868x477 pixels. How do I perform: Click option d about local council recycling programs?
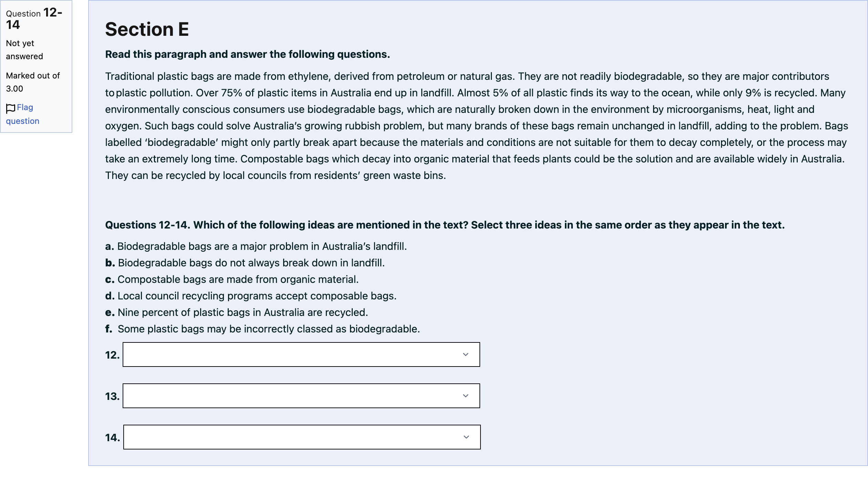pyautogui.click(x=251, y=296)
